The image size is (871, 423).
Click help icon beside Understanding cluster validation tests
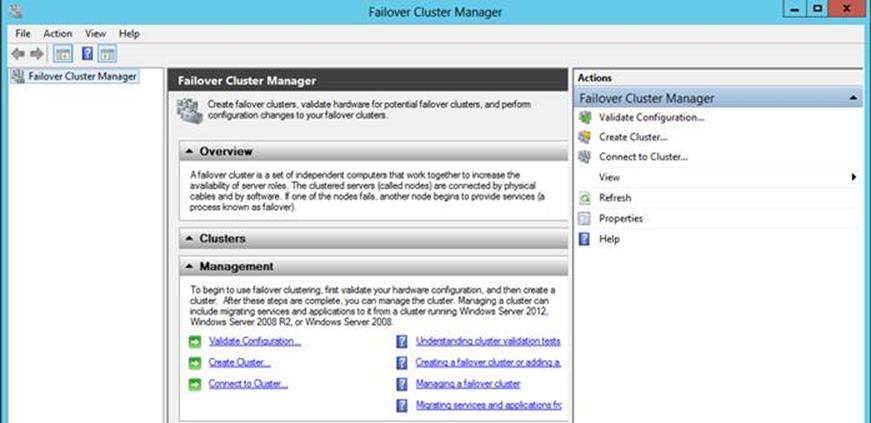click(x=402, y=342)
